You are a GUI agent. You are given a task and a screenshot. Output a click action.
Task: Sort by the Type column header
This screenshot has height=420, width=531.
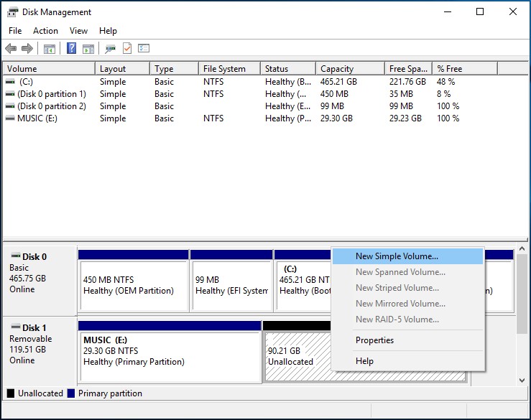click(x=174, y=69)
